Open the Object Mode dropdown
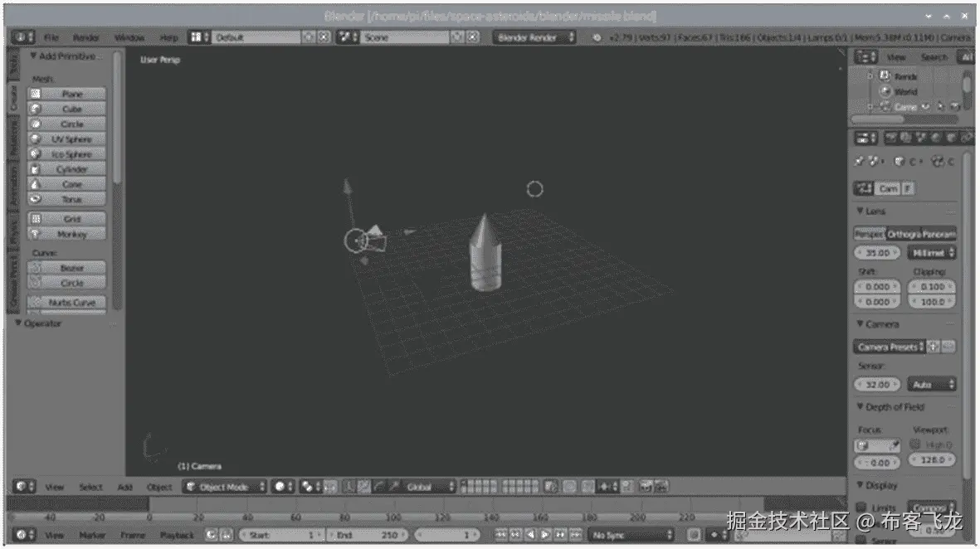Screen dimensions: 980x549 point(225,487)
